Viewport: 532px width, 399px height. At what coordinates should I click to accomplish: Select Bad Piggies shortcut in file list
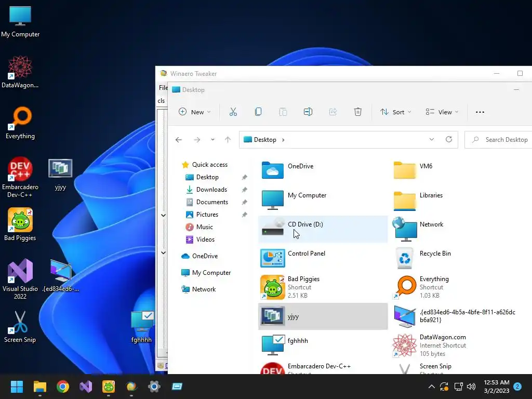(x=323, y=287)
